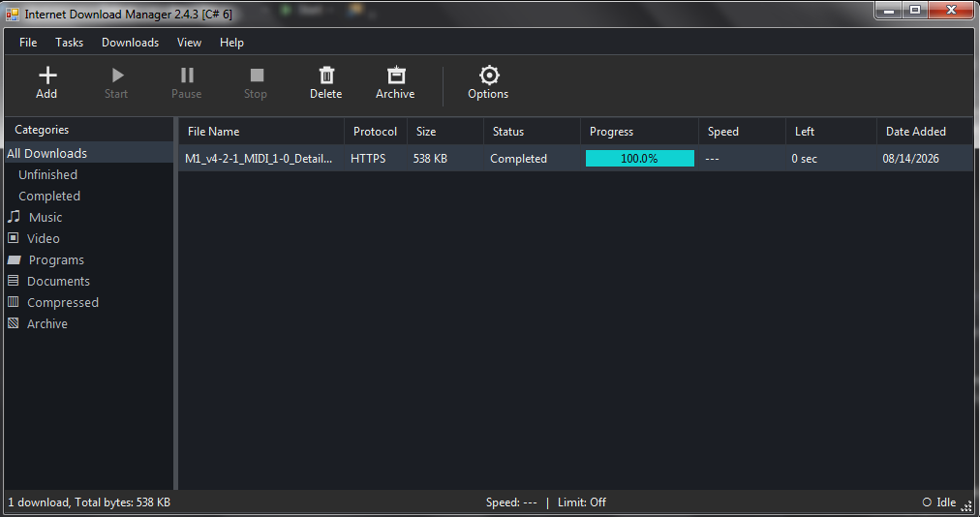
Task: Click the 'Limit: Off' status text
Action: click(582, 502)
